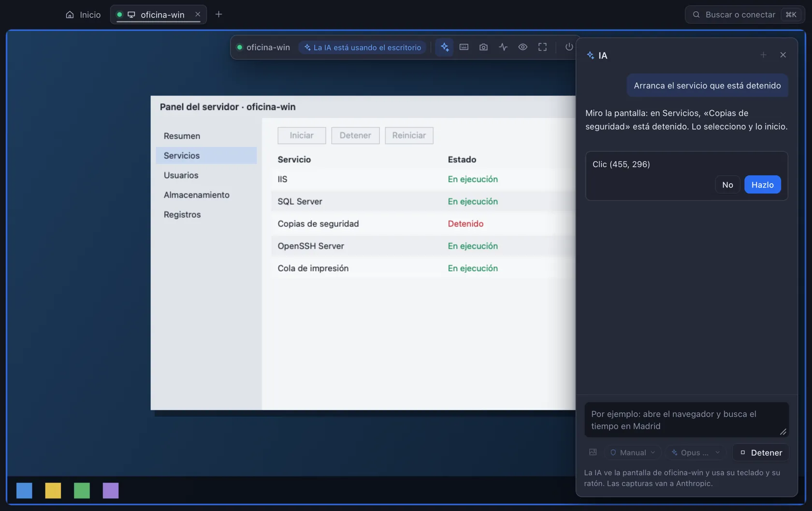
Task: Open the Buscar o conectar search field
Action: [x=745, y=15]
